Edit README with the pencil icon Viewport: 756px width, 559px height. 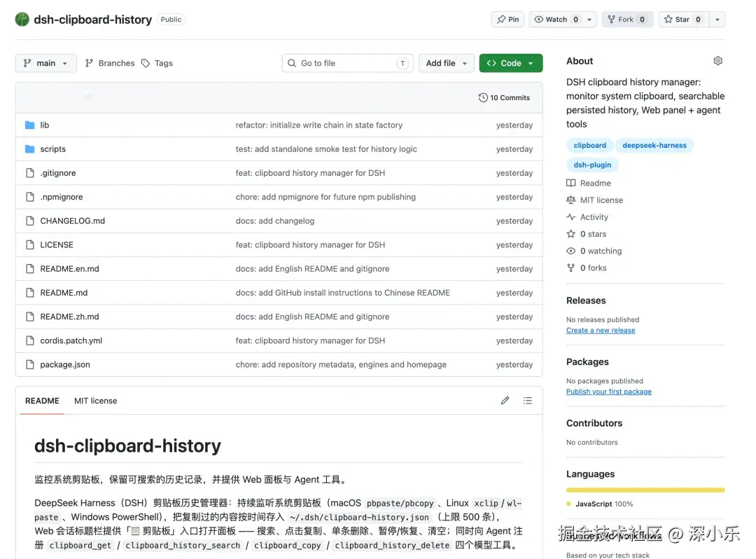(x=505, y=400)
